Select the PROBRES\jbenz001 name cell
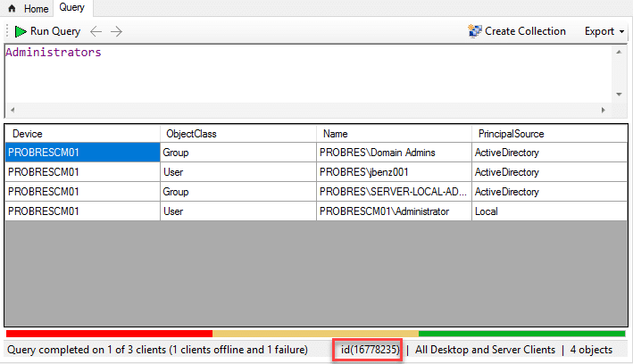 [x=394, y=172]
